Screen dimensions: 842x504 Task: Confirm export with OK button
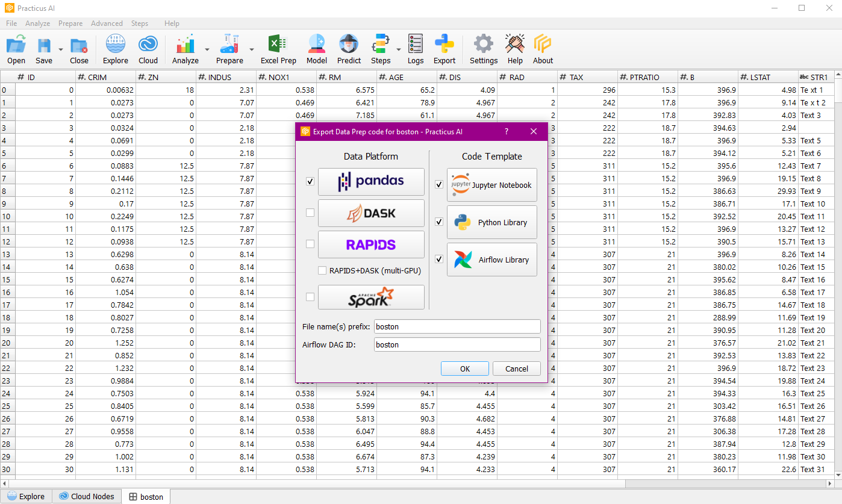[x=464, y=369]
